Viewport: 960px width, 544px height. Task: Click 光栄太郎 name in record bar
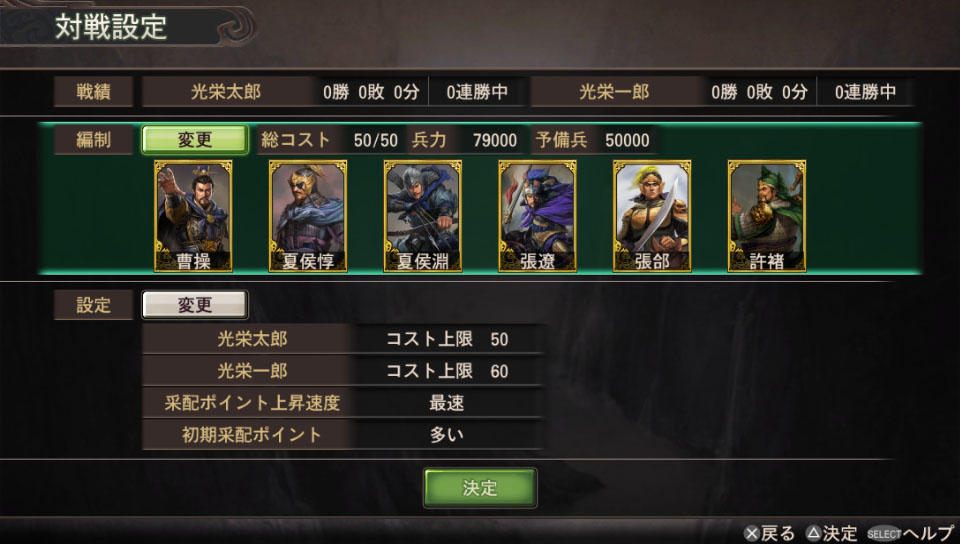(x=226, y=92)
